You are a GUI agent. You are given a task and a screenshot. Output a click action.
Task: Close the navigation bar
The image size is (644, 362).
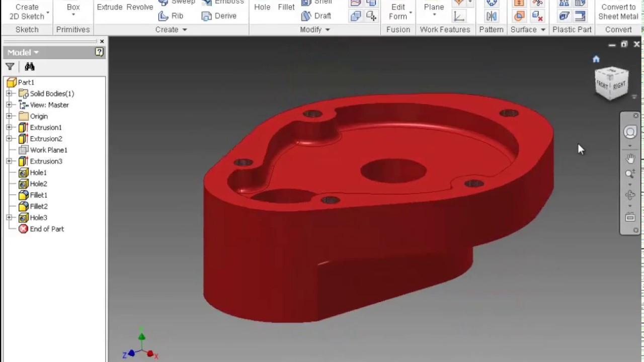635,116
